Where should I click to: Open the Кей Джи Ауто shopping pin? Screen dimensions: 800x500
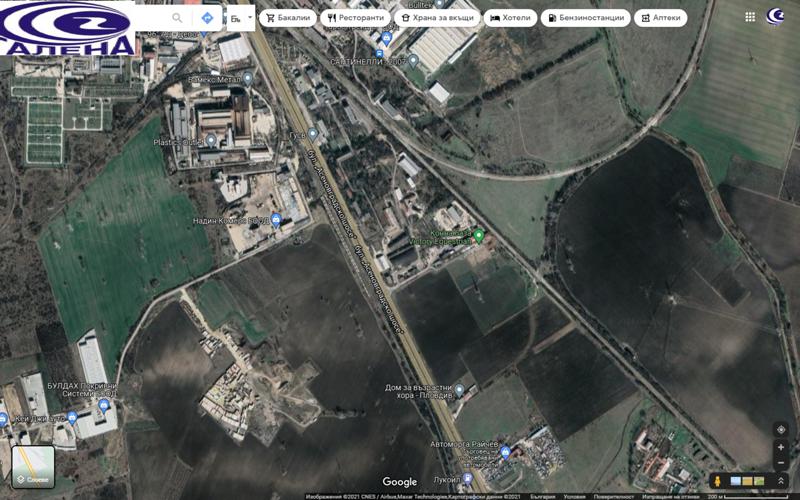tap(72, 418)
